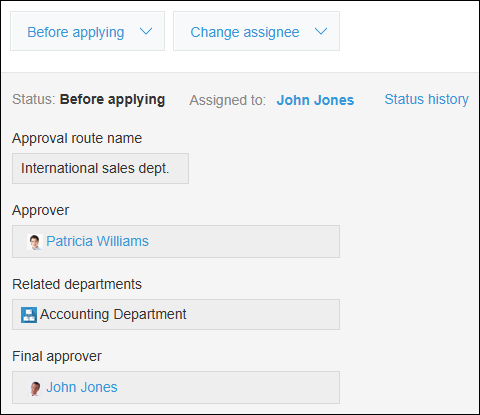Screen dimensions: 480x415
Task: Click the Accounting Department text
Action: coord(113,314)
